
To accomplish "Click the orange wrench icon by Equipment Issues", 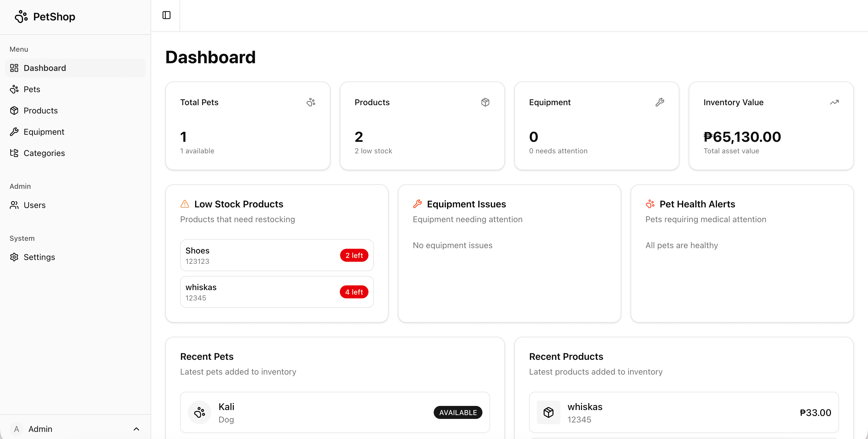I will pos(417,204).
